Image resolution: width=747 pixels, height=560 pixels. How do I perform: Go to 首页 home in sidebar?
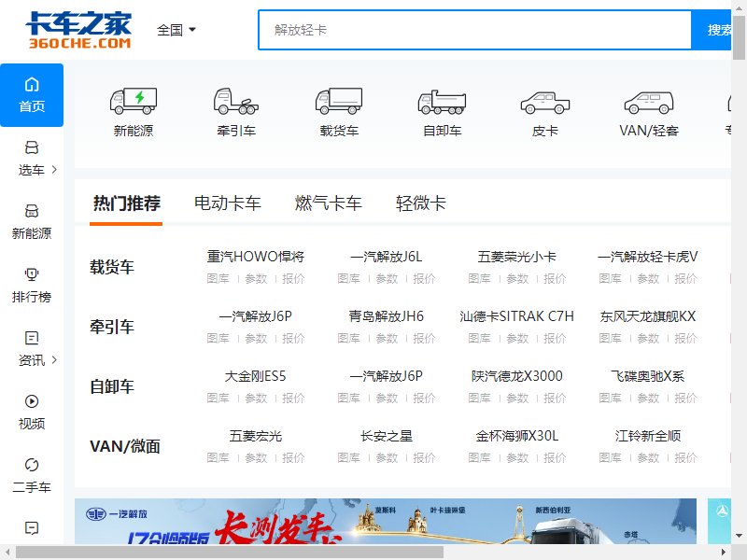[32, 95]
